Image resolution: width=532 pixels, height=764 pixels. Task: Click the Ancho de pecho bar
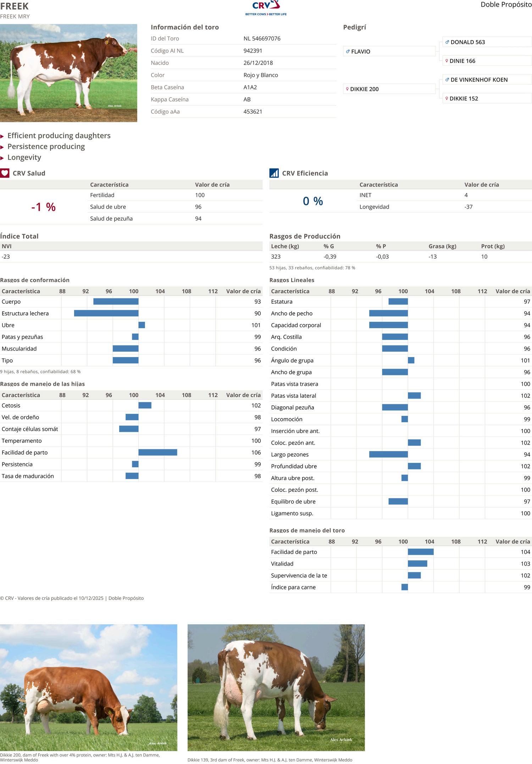[x=389, y=313]
